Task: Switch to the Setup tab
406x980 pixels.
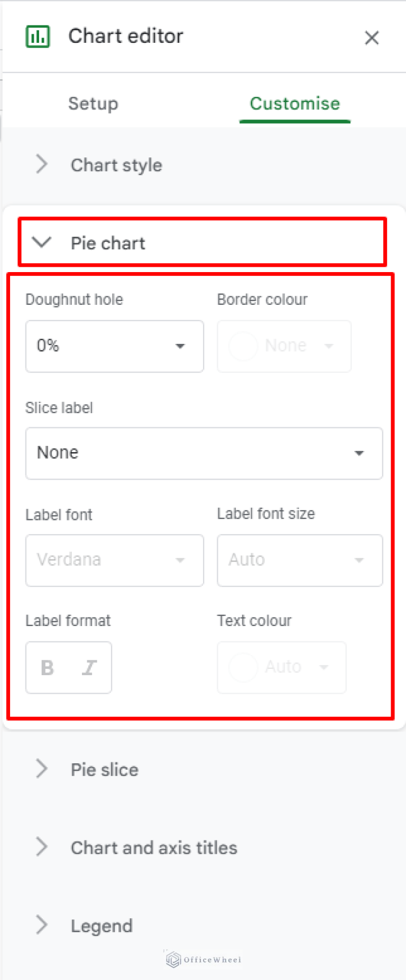Action: coord(93,104)
